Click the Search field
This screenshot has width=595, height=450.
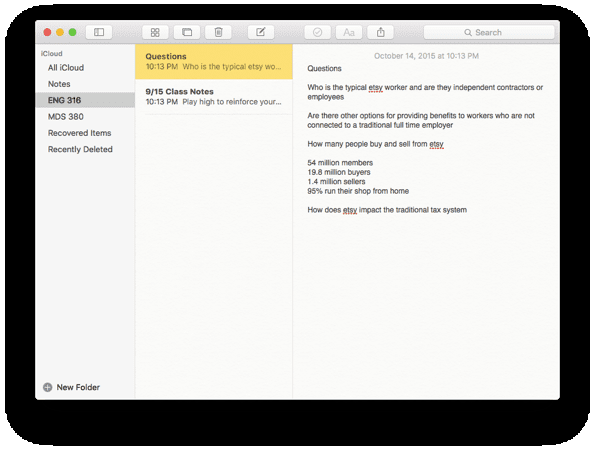pos(489,32)
